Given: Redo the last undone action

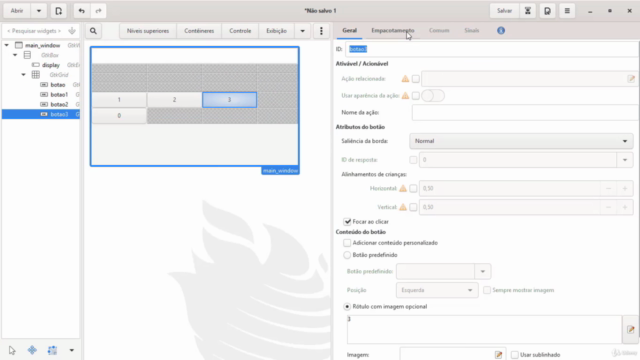Looking at the screenshot, I should (x=98, y=11).
